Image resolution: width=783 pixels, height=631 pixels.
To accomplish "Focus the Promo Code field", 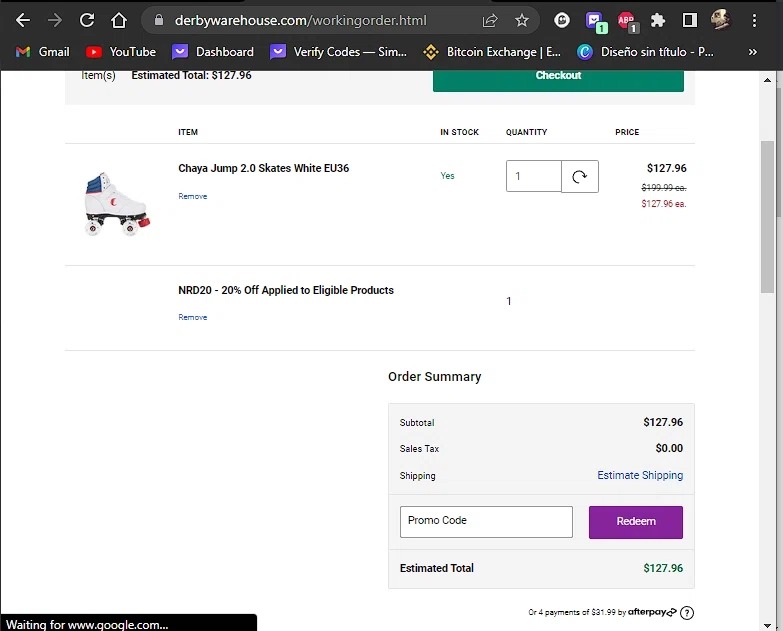I will [486, 522].
